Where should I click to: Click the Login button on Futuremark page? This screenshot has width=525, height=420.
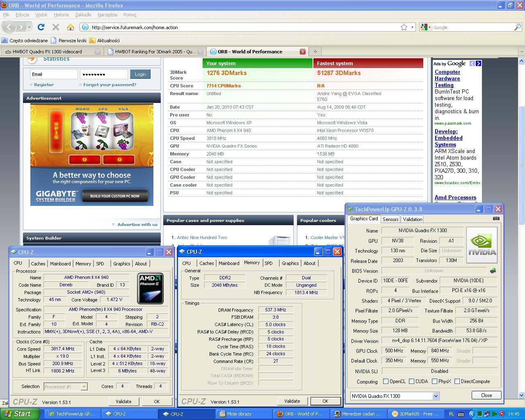140,74
